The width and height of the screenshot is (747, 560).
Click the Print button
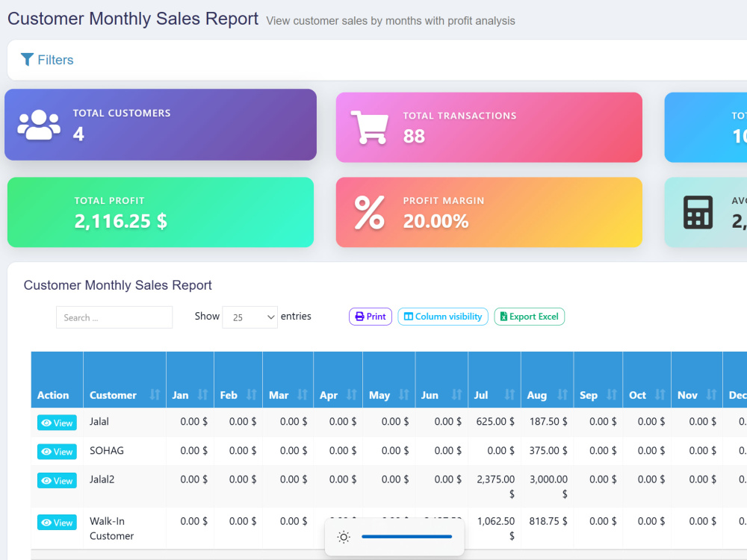coord(371,317)
